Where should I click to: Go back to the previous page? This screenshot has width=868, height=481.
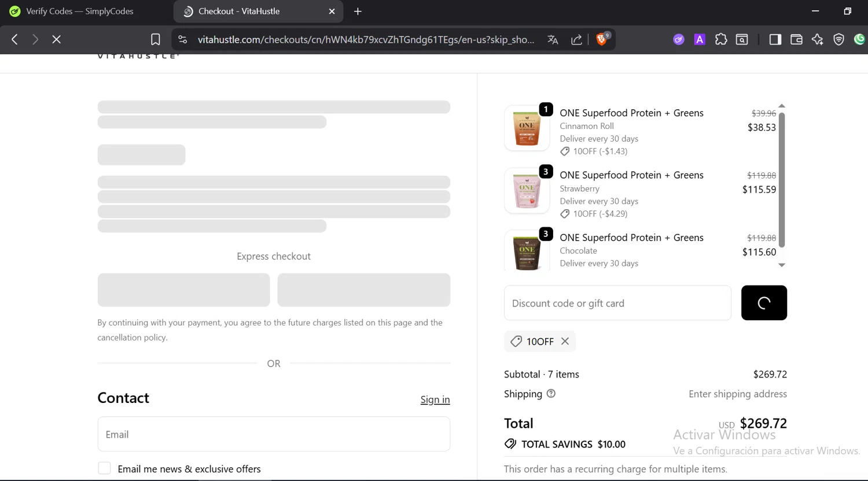15,39
